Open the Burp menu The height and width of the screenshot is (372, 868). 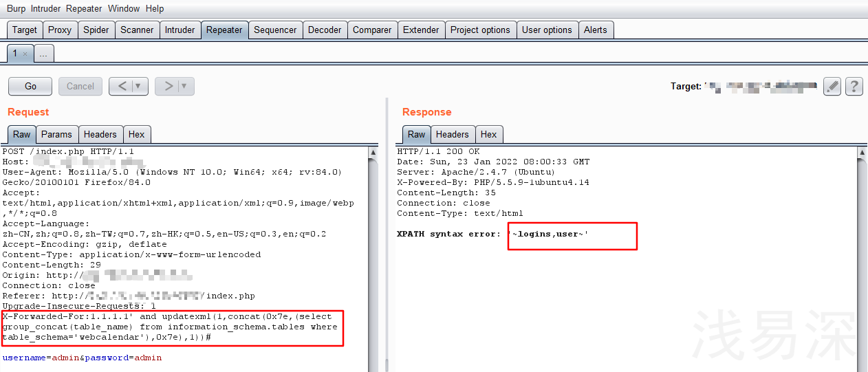point(16,9)
